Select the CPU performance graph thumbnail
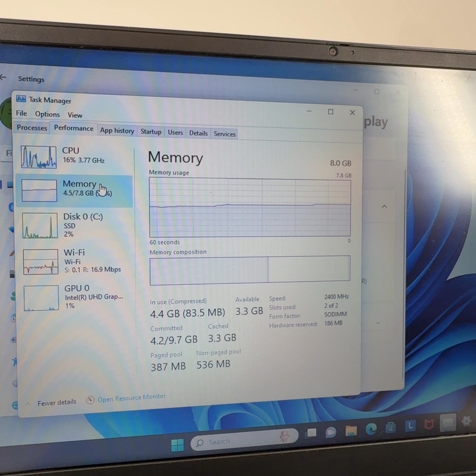This screenshot has width=476, height=476. click(x=39, y=157)
